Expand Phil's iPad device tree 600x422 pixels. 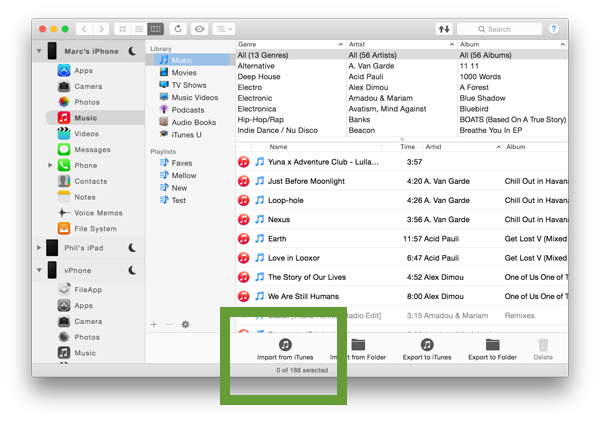(x=39, y=248)
